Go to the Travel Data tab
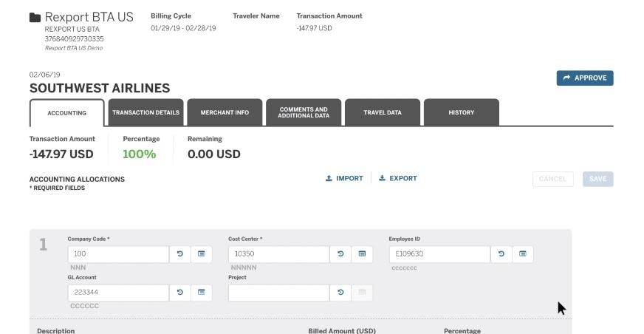 [x=383, y=113]
